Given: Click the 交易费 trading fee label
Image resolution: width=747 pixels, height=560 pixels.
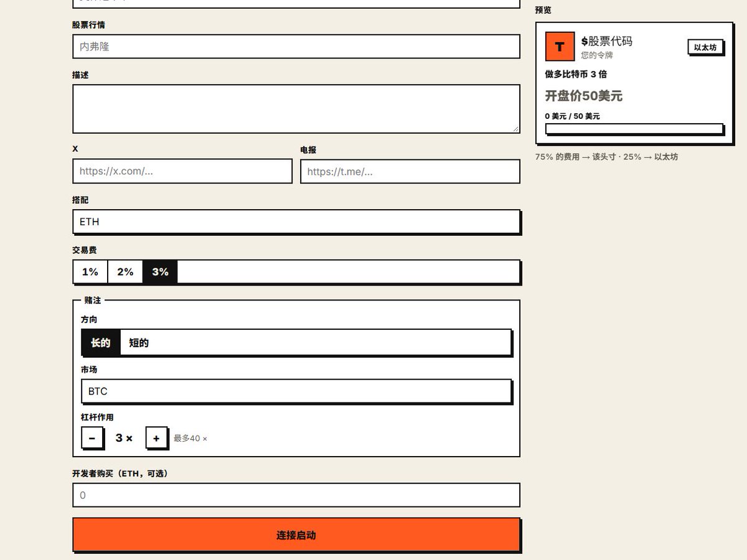Looking at the screenshot, I should point(85,250).
